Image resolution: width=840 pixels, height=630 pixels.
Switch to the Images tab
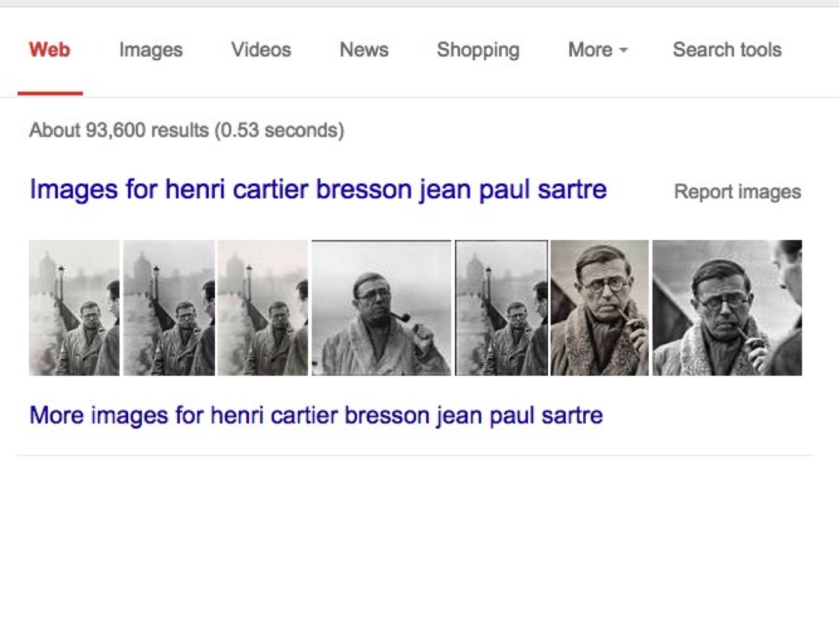[x=150, y=50]
